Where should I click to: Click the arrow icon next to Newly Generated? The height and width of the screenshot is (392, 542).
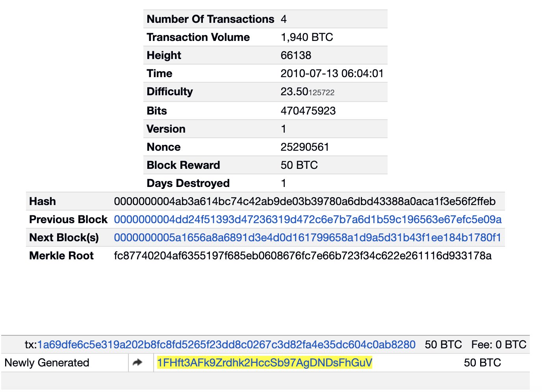pos(137,362)
